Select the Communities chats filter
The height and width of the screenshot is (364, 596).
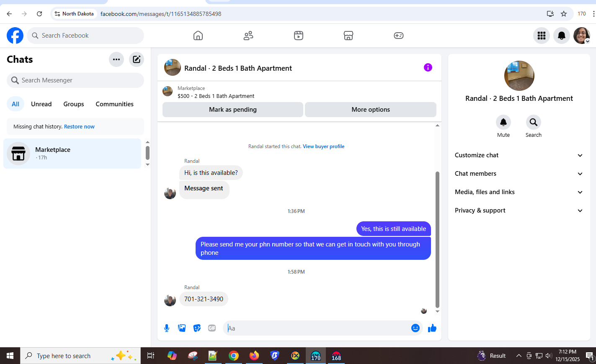(114, 104)
